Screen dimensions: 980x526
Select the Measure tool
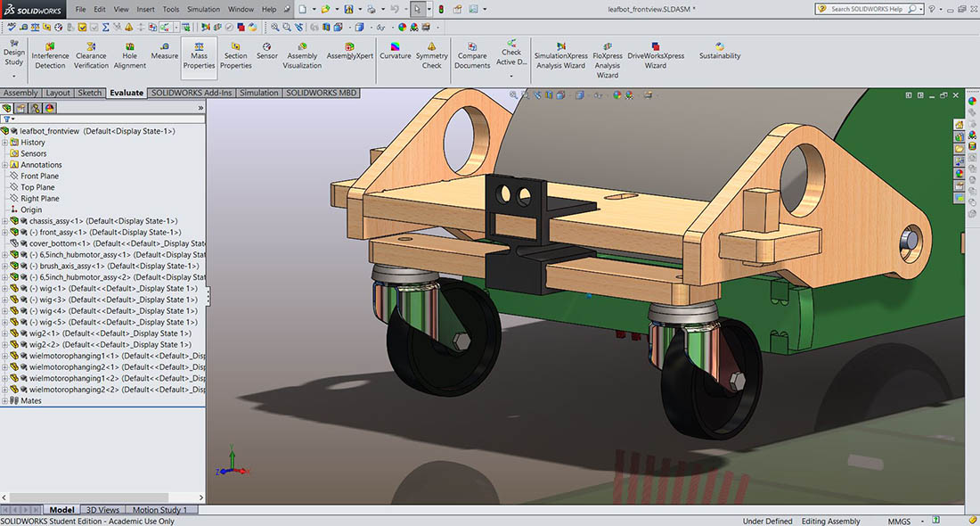(x=165, y=51)
